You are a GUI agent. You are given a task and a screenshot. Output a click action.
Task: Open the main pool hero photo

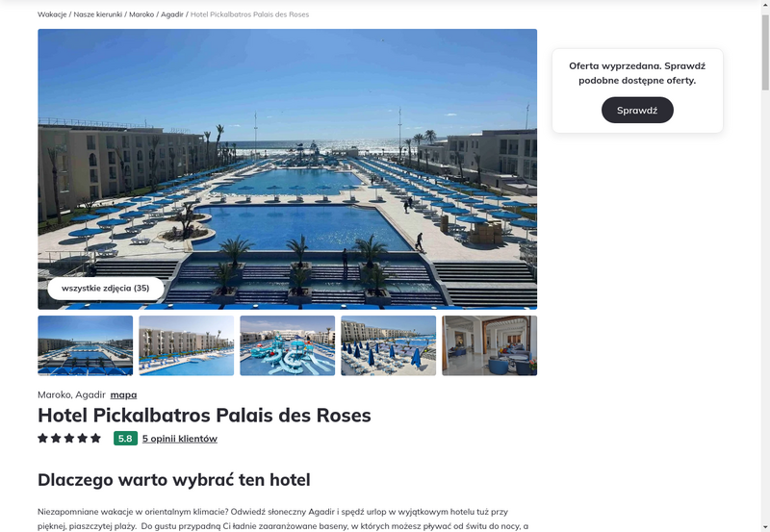pos(287,168)
